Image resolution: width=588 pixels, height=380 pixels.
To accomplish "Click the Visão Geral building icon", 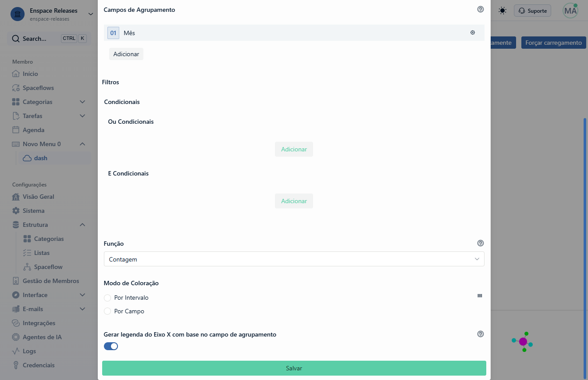I will (16, 197).
